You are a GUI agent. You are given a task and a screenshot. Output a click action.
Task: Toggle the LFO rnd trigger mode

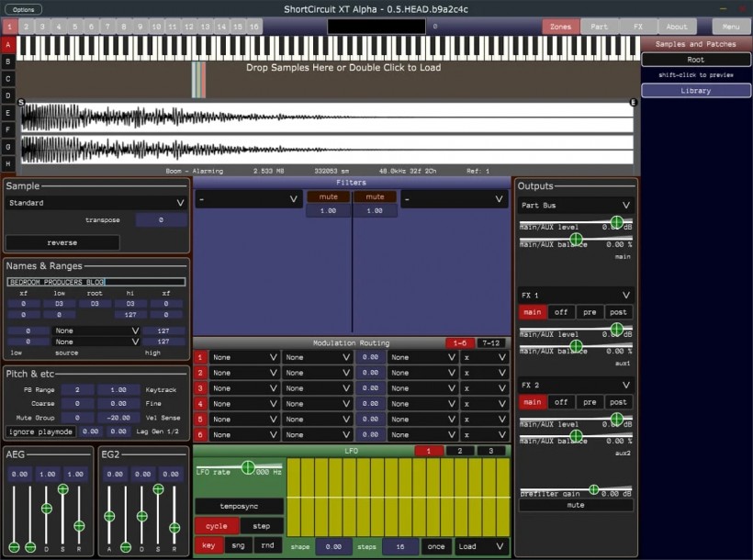point(267,546)
